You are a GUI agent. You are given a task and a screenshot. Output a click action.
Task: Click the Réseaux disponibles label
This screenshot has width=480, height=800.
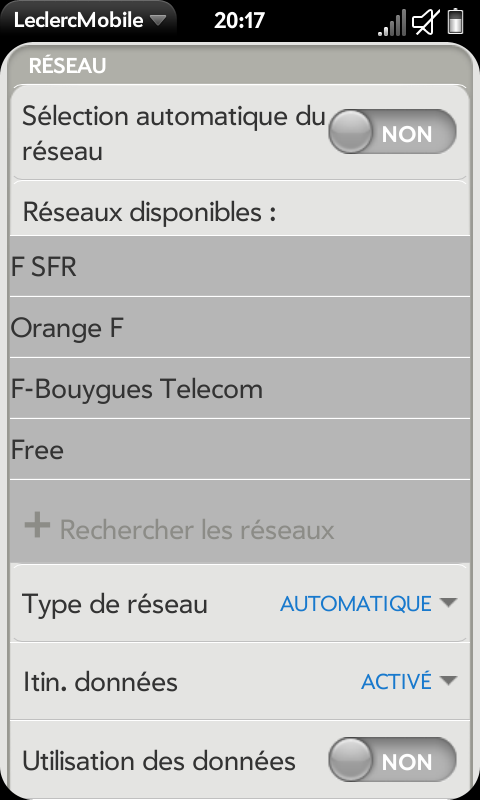149,212
